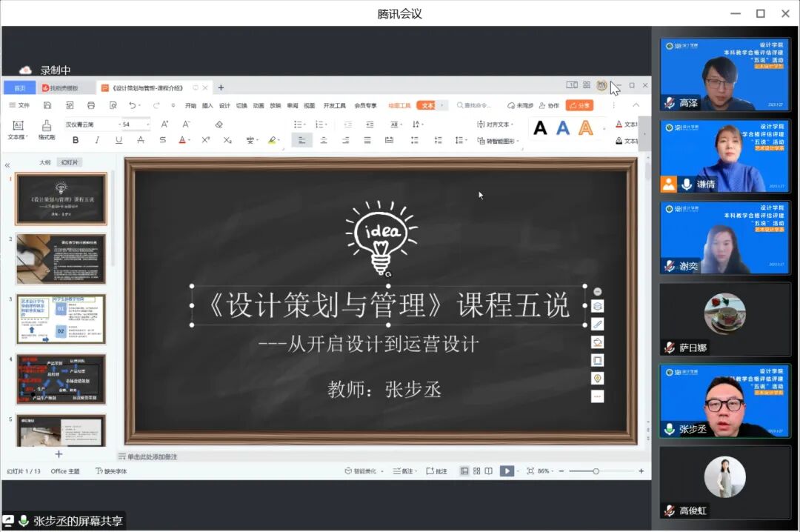Open the 备注 (notes) dropdown in status bar

[x=403, y=473]
